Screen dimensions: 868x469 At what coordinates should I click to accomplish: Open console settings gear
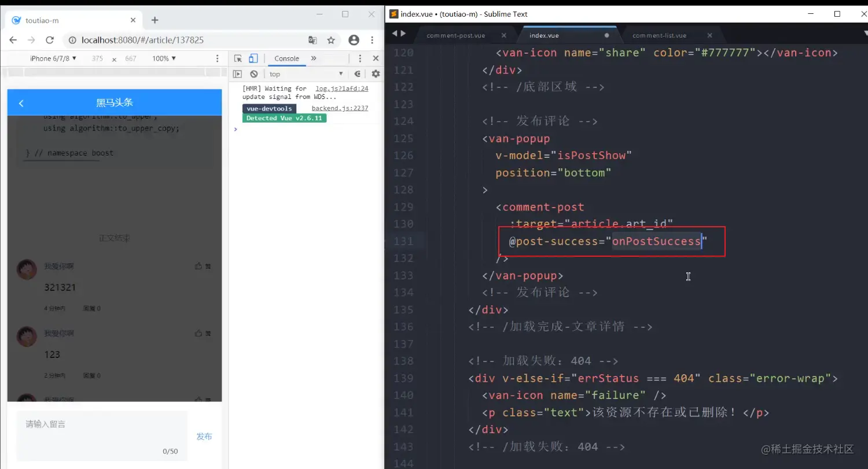pos(376,74)
